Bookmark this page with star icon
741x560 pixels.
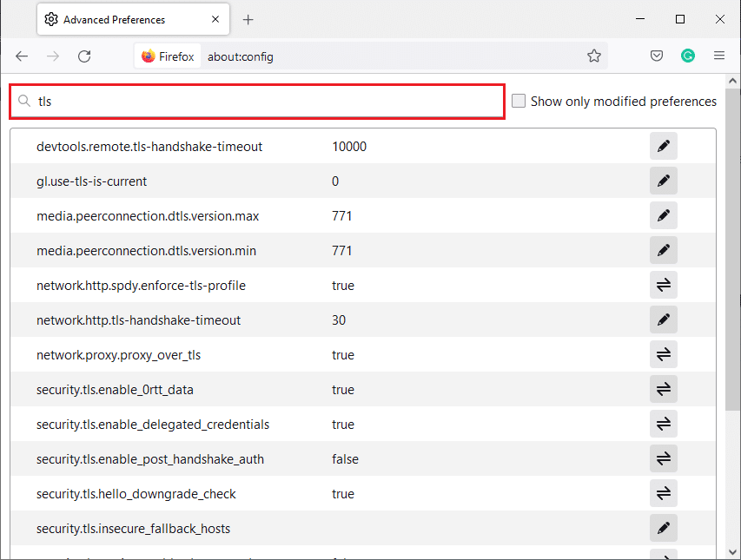tap(594, 56)
